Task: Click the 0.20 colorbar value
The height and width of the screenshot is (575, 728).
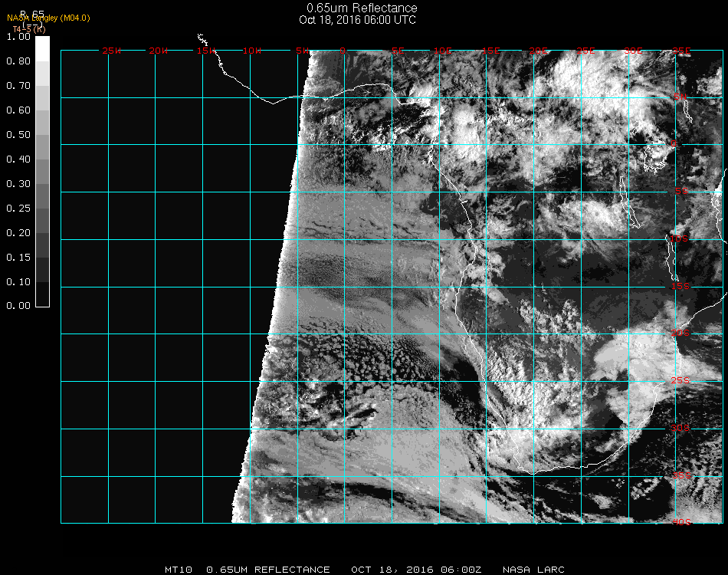Action: [x=18, y=233]
